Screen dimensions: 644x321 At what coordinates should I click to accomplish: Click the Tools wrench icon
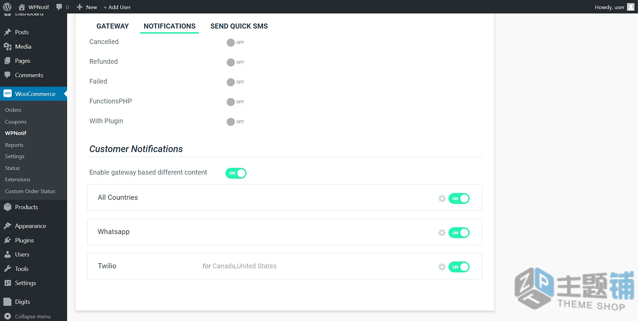pos(7,269)
